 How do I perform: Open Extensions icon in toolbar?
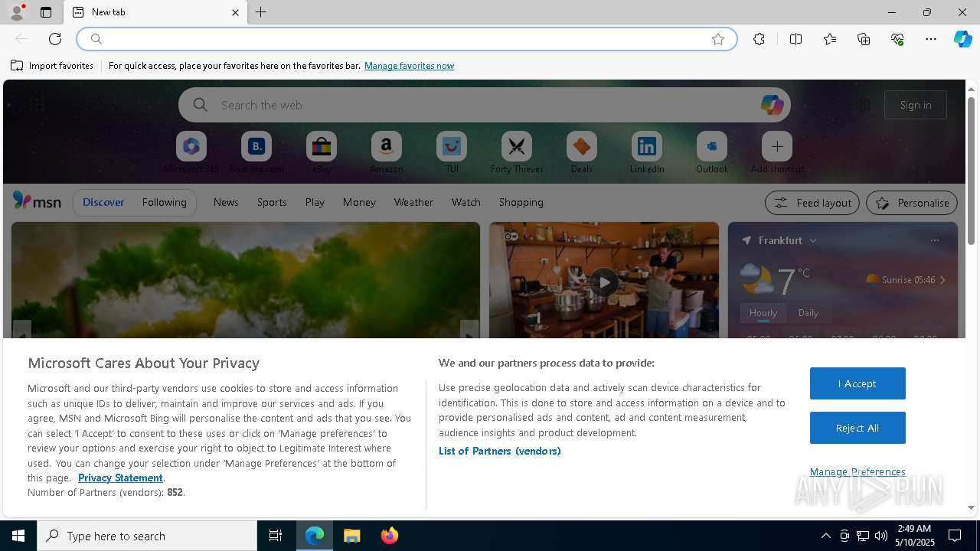(x=759, y=39)
